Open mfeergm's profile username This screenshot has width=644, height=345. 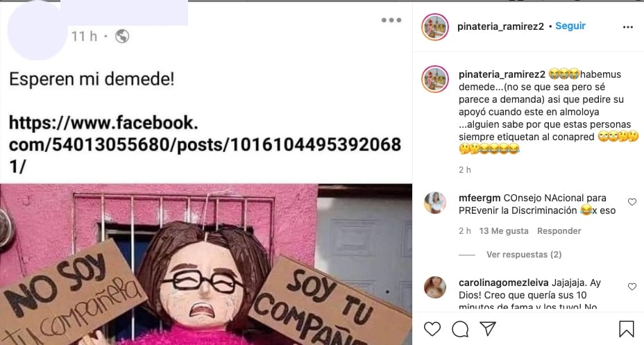tap(480, 198)
